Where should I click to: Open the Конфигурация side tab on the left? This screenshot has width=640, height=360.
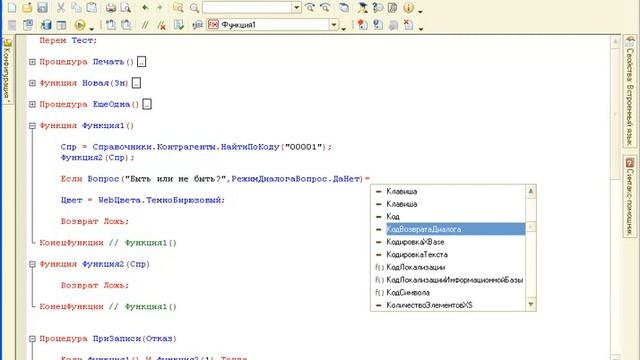(7, 69)
